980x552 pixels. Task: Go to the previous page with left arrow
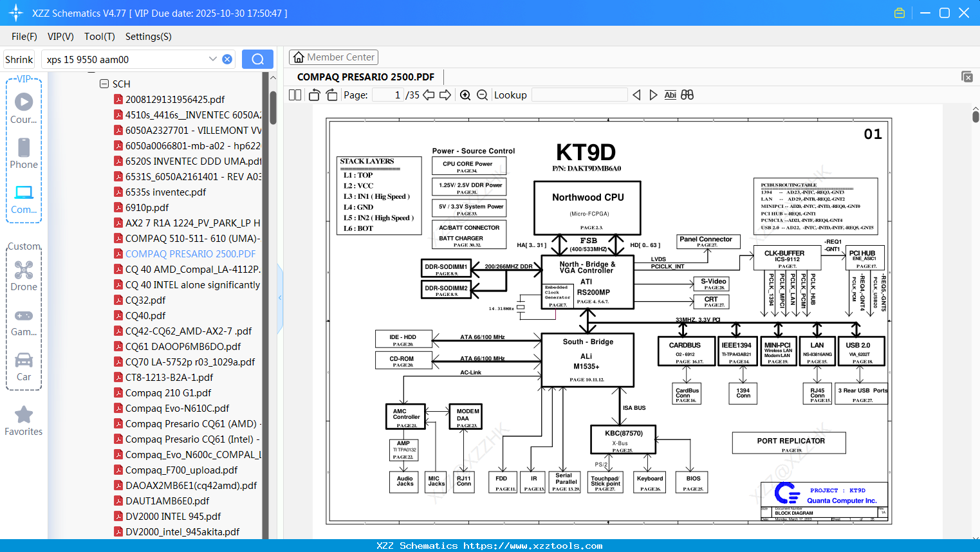[x=429, y=95]
